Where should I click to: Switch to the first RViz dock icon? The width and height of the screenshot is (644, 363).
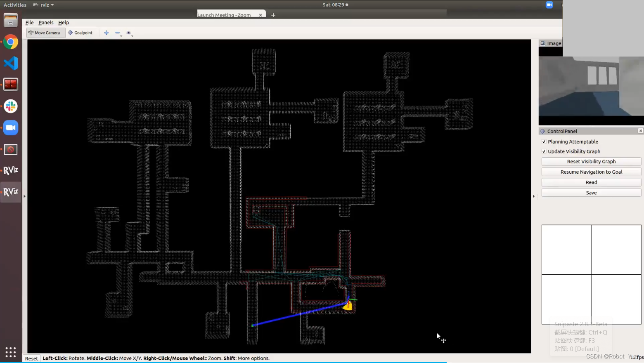tap(11, 170)
